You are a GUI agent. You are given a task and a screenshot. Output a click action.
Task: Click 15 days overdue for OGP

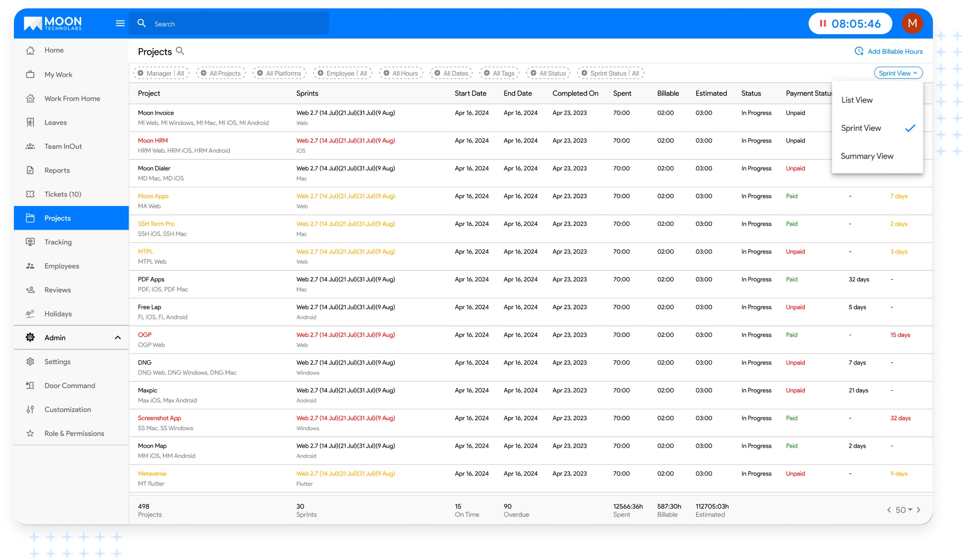pyautogui.click(x=900, y=335)
